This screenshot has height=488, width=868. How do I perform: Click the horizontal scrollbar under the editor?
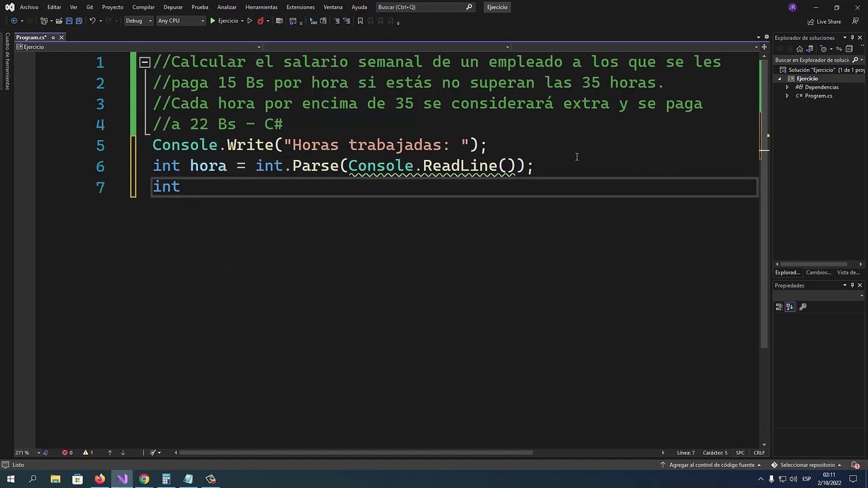(356, 453)
